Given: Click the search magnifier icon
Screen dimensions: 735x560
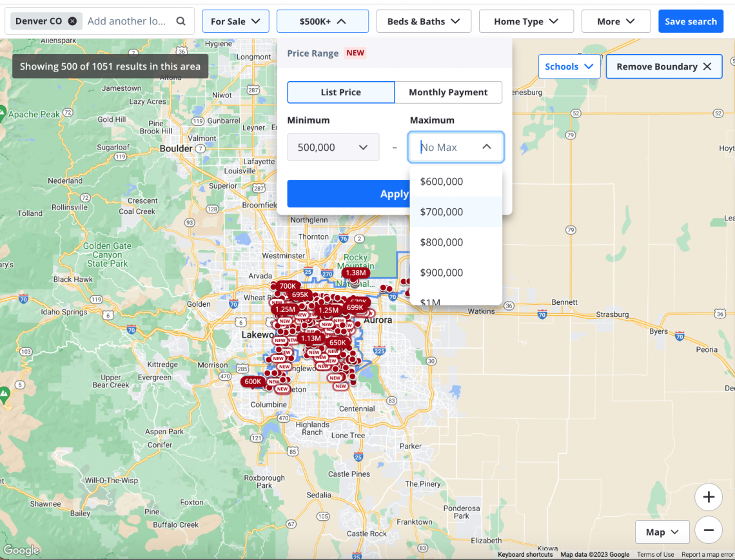Looking at the screenshot, I should [x=181, y=21].
